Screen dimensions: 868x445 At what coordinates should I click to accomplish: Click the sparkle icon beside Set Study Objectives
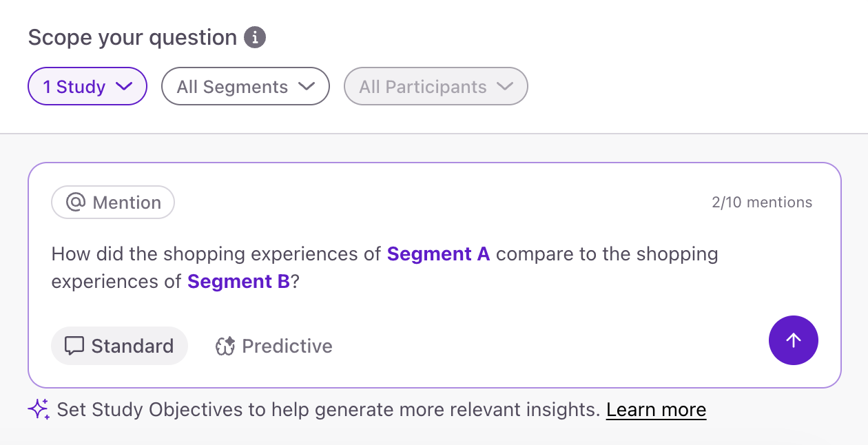pyautogui.click(x=39, y=410)
